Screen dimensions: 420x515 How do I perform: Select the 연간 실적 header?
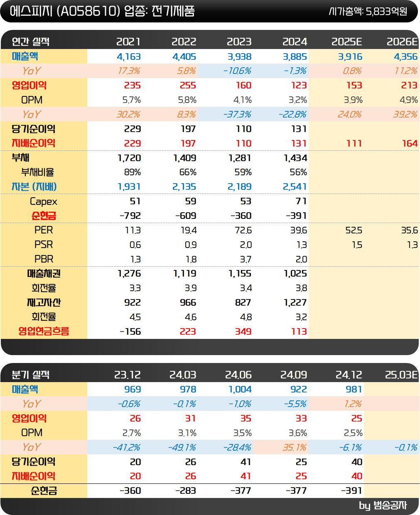[x=31, y=42]
